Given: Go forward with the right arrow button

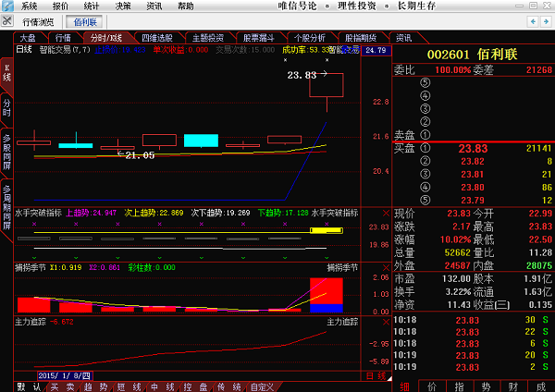Looking at the screenshot, I should tap(546, 21).
